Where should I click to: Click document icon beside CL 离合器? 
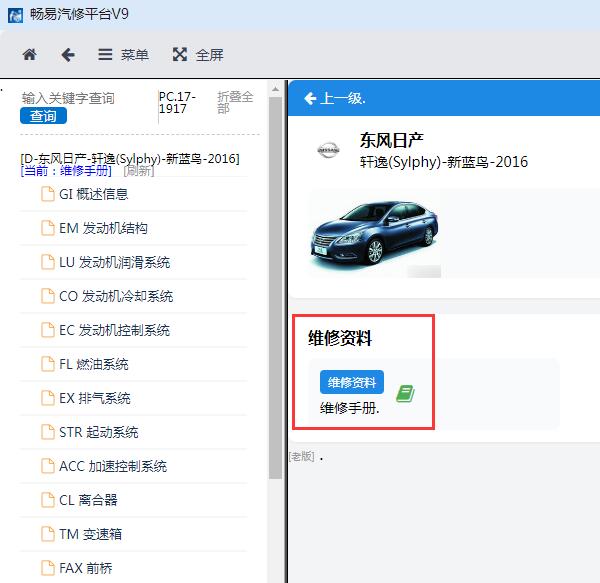pyautogui.click(x=48, y=500)
